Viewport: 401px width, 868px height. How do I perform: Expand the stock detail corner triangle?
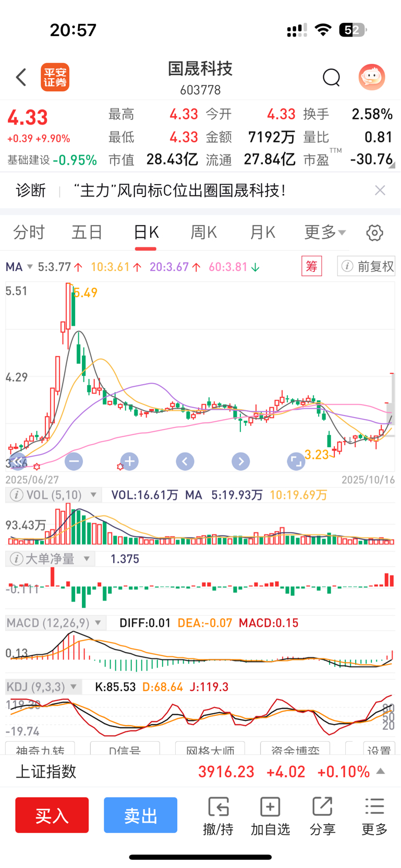392,165
